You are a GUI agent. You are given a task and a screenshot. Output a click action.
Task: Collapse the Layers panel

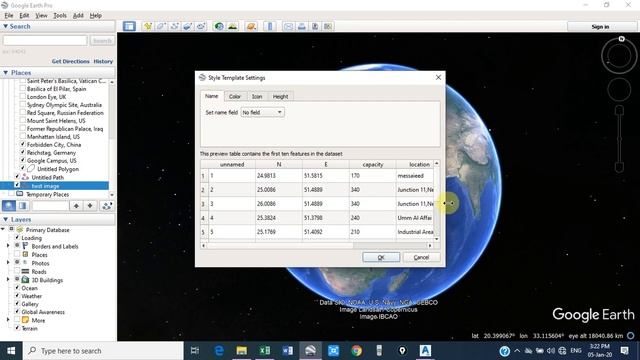pyautogui.click(x=6, y=219)
